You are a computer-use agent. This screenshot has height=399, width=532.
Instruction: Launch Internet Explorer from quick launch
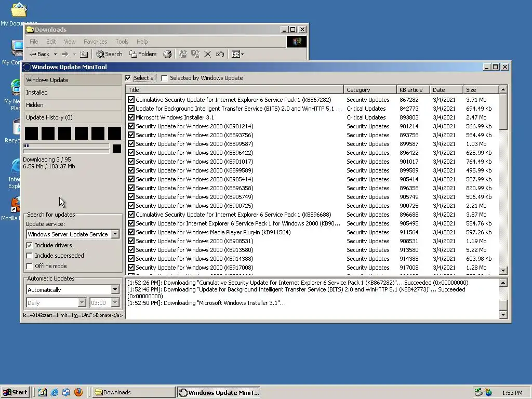(54, 392)
